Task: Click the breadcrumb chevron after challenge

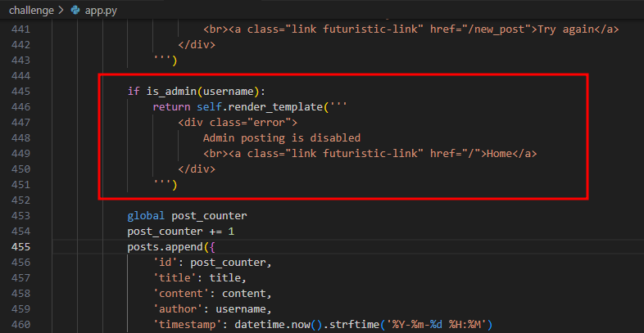Action: 61,11
